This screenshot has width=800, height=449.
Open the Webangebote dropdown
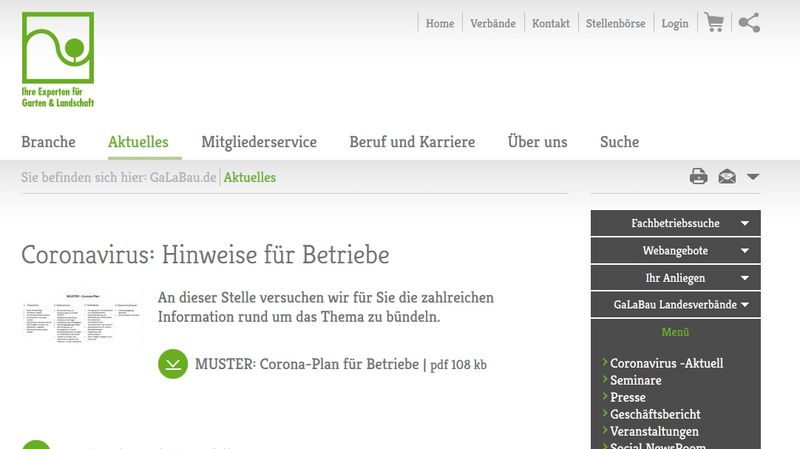[x=675, y=250]
